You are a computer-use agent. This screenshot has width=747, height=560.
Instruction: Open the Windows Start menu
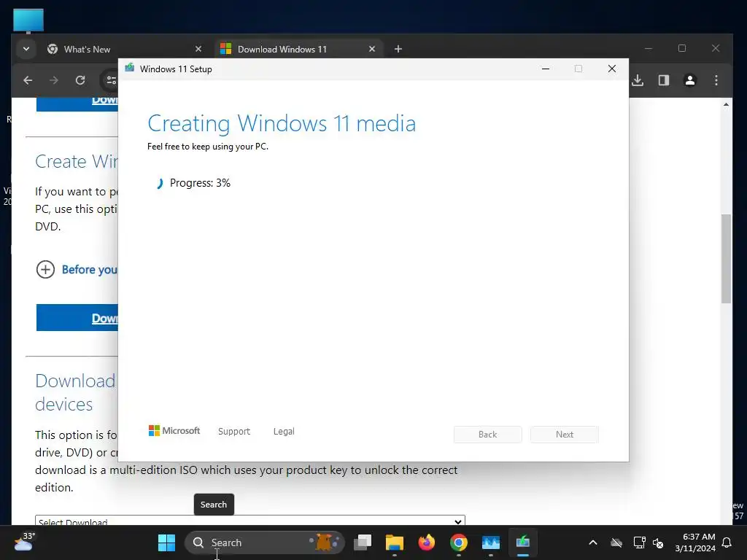point(167,542)
